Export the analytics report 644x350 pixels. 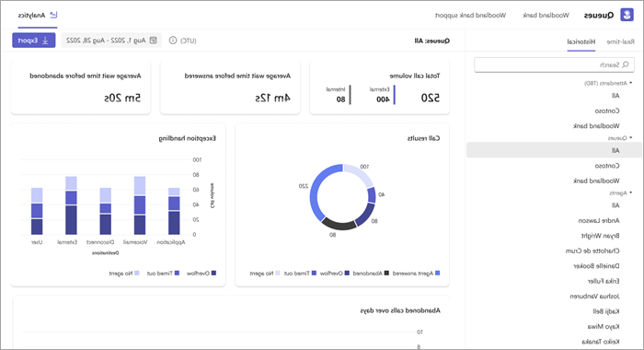point(34,41)
